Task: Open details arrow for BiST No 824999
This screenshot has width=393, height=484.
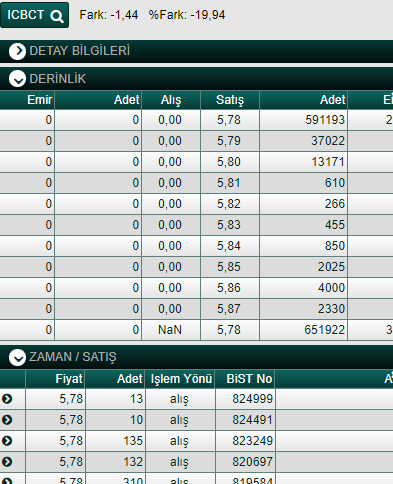Action: [7, 399]
